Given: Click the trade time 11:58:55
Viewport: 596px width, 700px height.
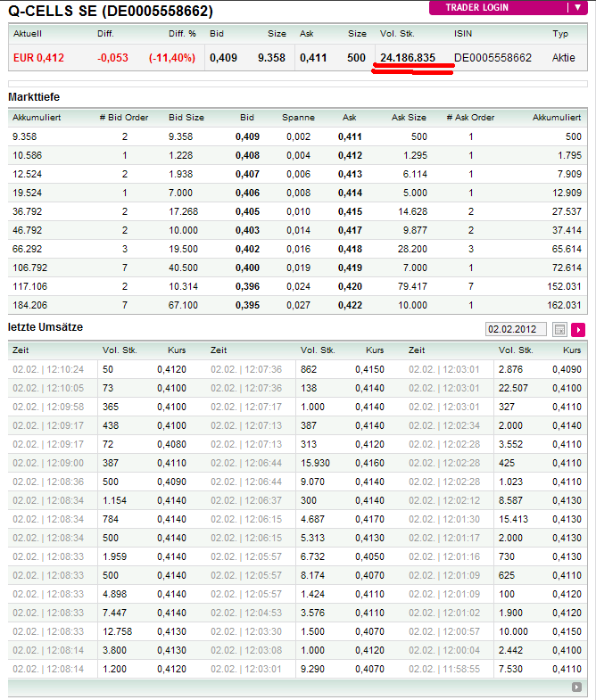Looking at the screenshot, I should pos(461,669).
